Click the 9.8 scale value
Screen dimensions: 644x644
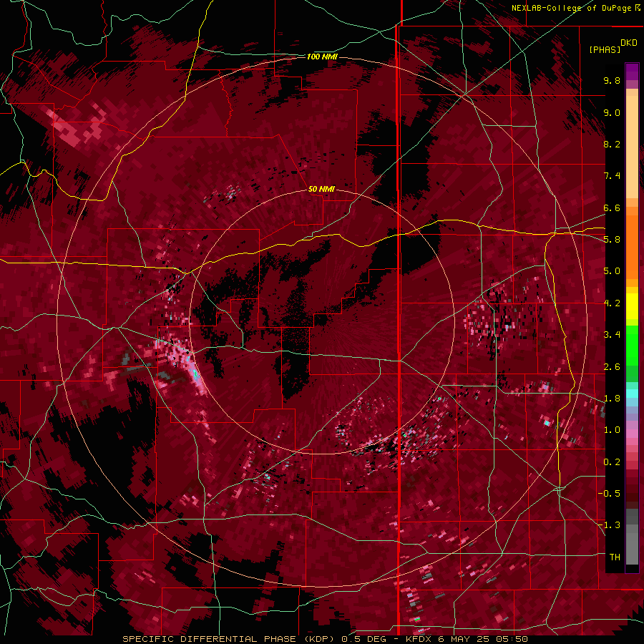pos(612,80)
